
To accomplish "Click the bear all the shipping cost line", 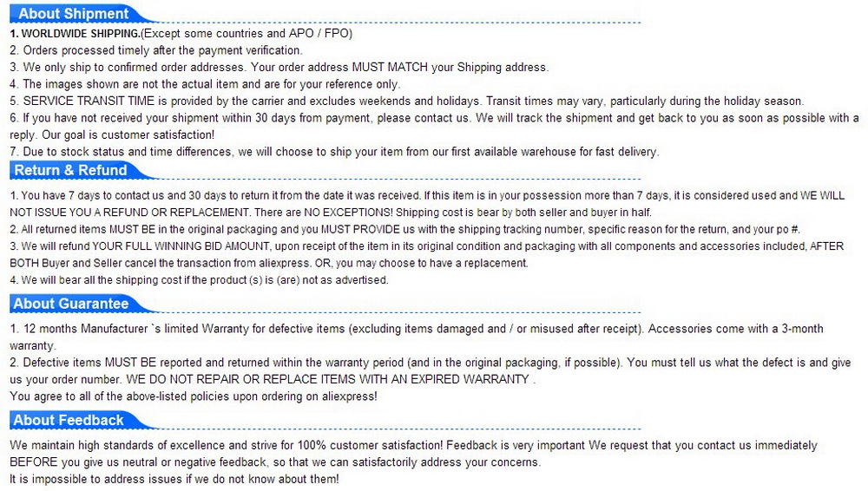I will coord(200,279).
